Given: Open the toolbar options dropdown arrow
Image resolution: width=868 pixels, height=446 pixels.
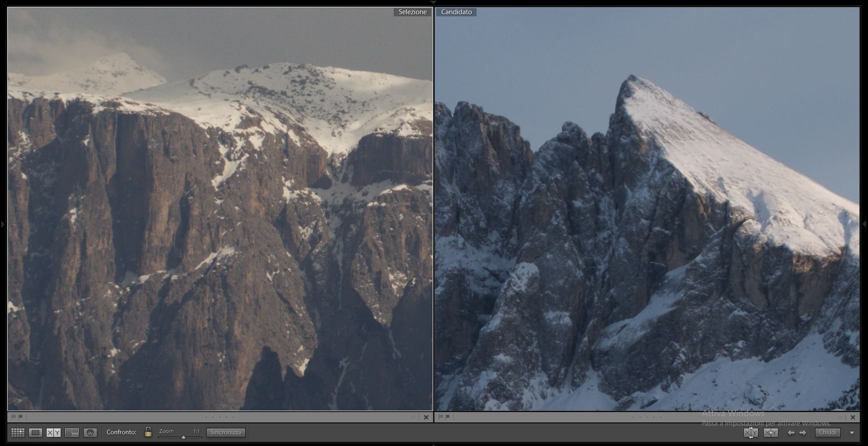Looking at the screenshot, I should pyautogui.click(x=852, y=432).
